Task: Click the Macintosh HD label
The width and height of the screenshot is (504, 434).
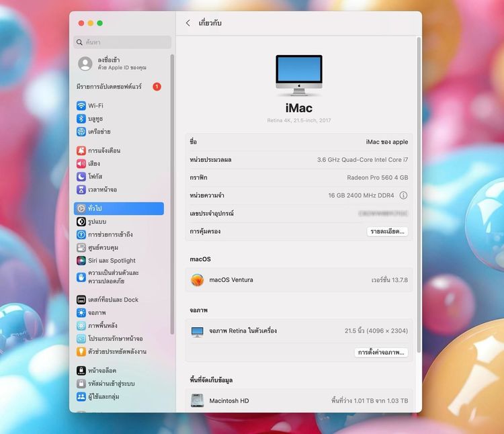Action: click(x=229, y=400)
